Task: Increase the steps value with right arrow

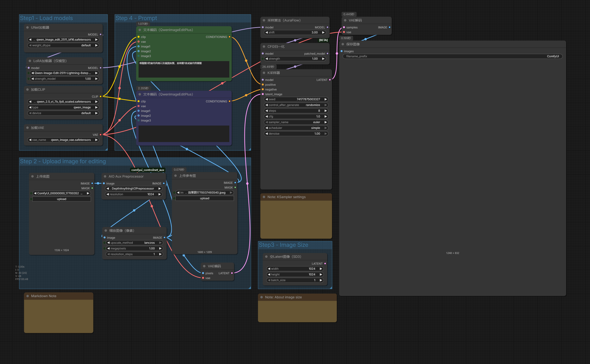Action: pyautogui.click(x=326, y=111)
